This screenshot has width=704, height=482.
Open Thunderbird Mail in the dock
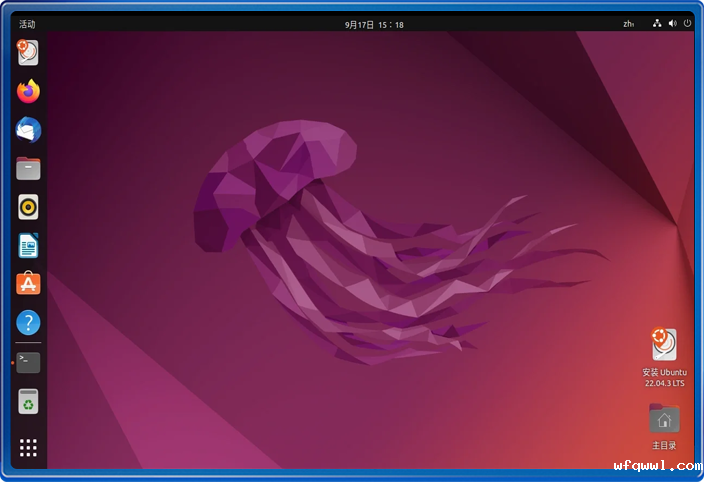pyautogui.click(x=28, y=130)
